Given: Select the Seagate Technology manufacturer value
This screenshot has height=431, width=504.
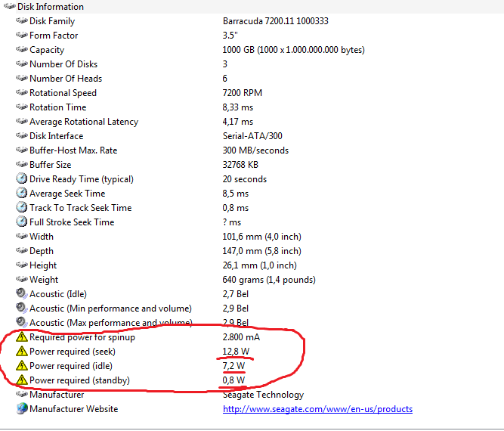Looking at the screenshot, I should coord(263,395).
